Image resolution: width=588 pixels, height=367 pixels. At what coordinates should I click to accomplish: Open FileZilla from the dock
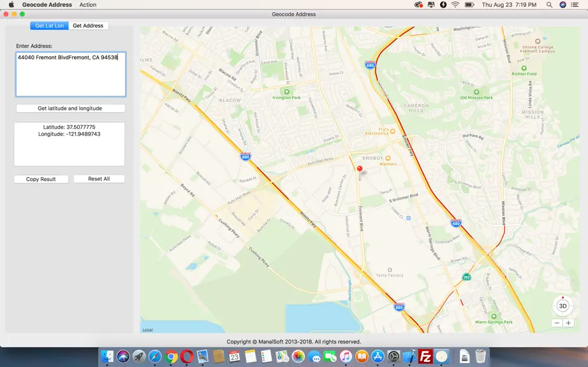(425, 356)
